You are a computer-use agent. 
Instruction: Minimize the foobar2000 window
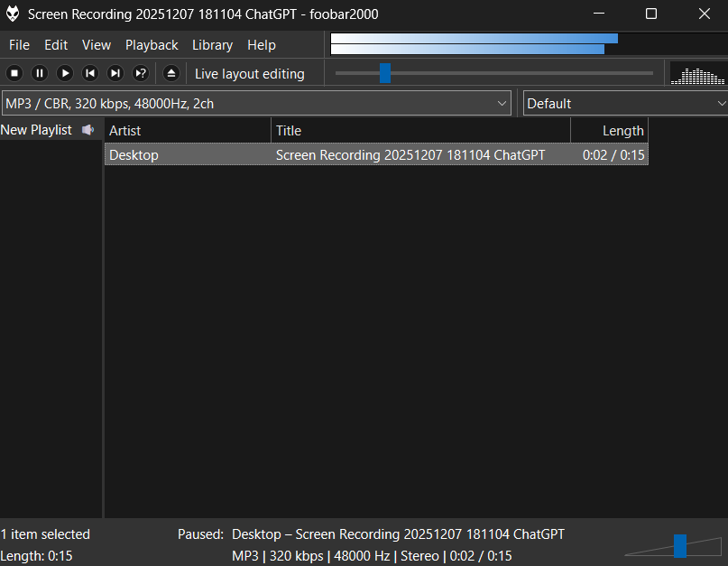[x=599, y=14]
